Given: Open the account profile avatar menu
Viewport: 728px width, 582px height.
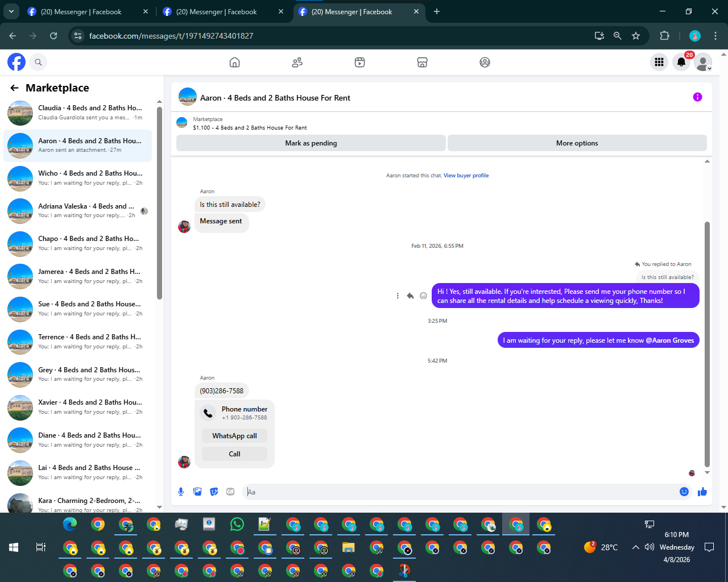Looking at the screenshot, I should [x=704, y=62].
